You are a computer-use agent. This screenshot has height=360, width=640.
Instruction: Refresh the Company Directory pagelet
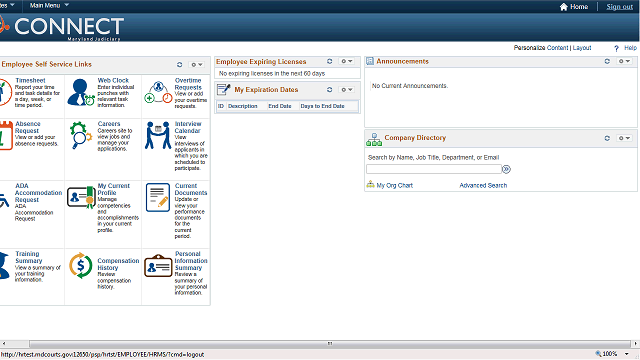[x=607, y=138]
